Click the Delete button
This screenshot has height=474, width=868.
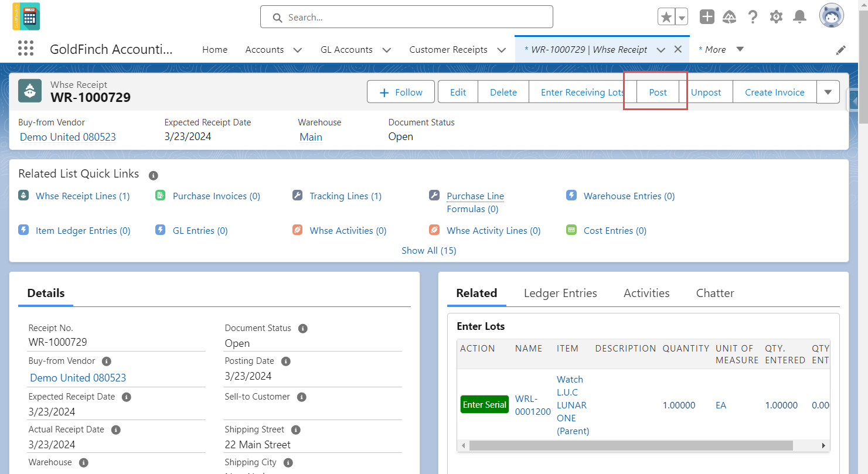click(x=503, y=92)
